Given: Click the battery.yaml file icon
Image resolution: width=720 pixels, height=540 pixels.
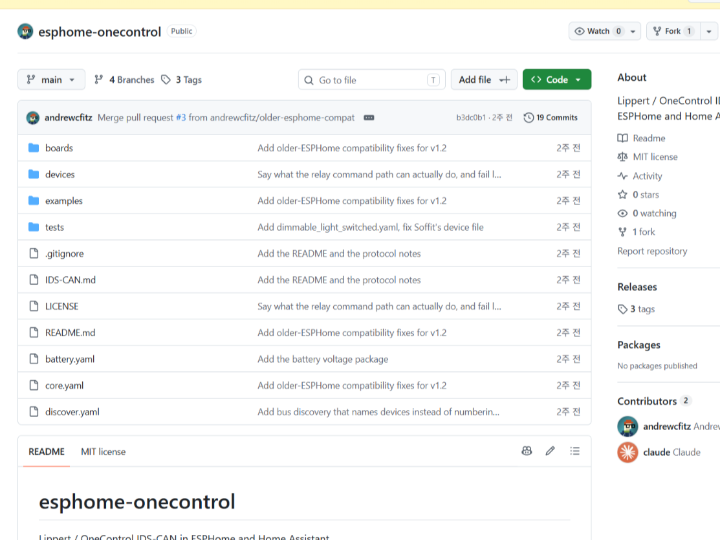Looking at the screenshot, I should pos(34,359).
